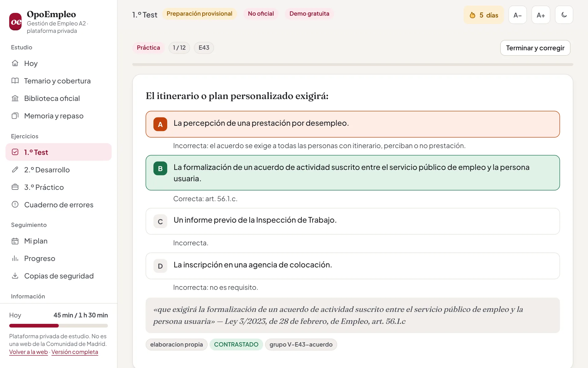Open Cuaderno de errores
The width and height of the screenshot is (588, 368).
coord(58,205)
